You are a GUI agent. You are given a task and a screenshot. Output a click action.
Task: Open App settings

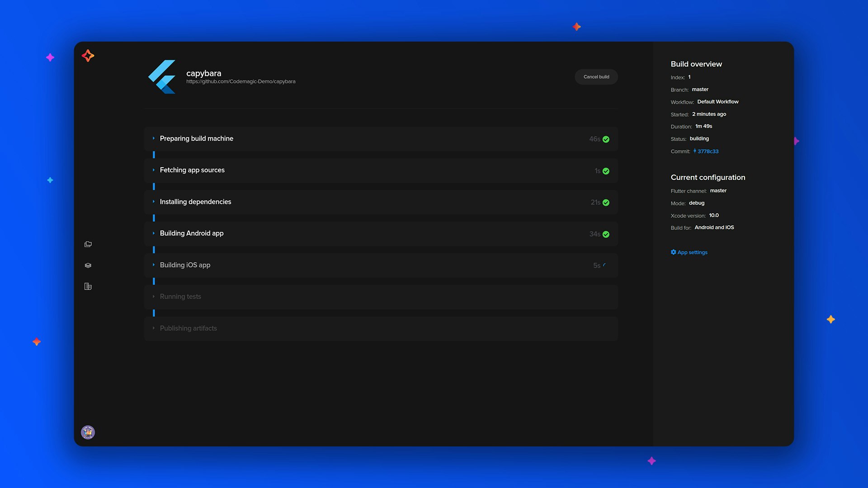[692, 252]
